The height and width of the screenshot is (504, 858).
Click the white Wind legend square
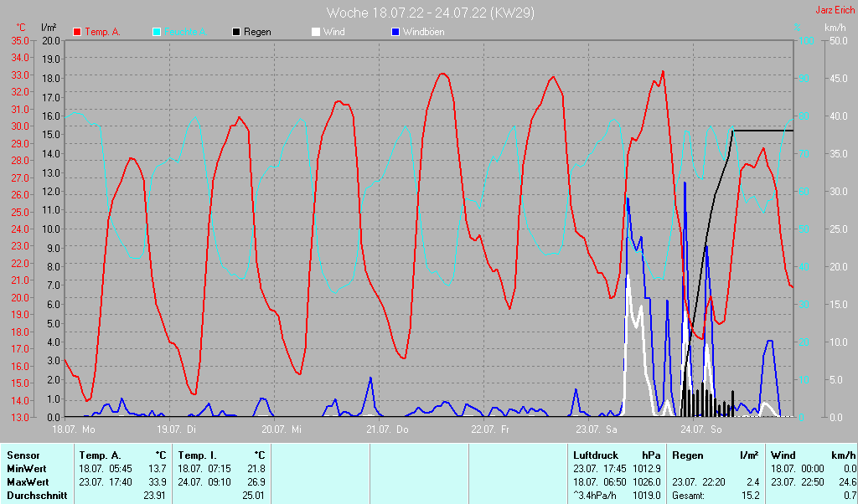coord(315,32)
